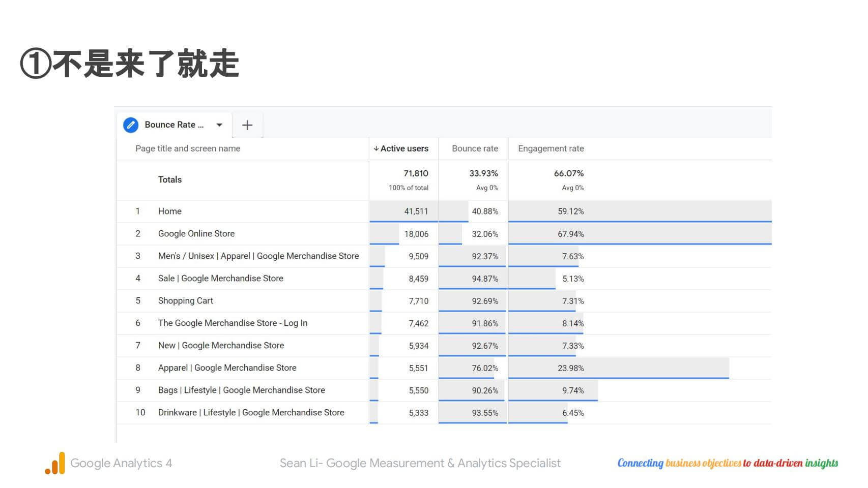Click the Totals active users value 71,810
Viewport: 868px width, 488px height.
[416, 173]
